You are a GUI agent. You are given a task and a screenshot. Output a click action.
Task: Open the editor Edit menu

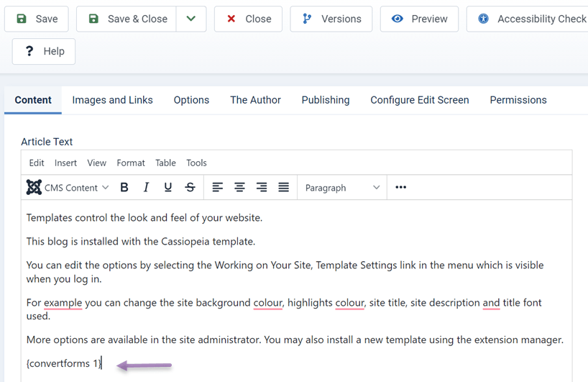(37, 163)
